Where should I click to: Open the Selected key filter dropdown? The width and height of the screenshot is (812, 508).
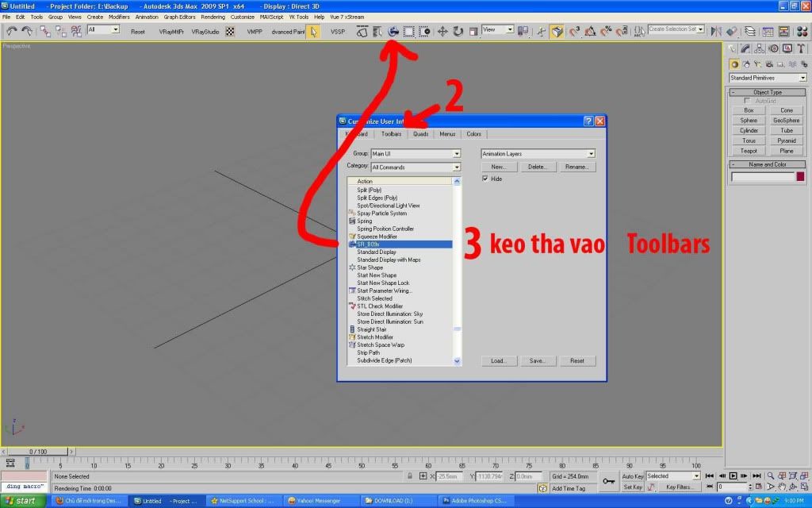[x=672, y=476]
